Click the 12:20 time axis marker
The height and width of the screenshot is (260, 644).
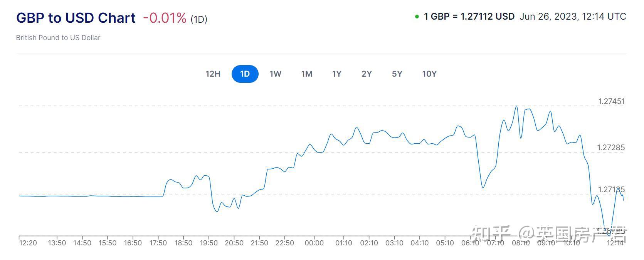[28, 243]
